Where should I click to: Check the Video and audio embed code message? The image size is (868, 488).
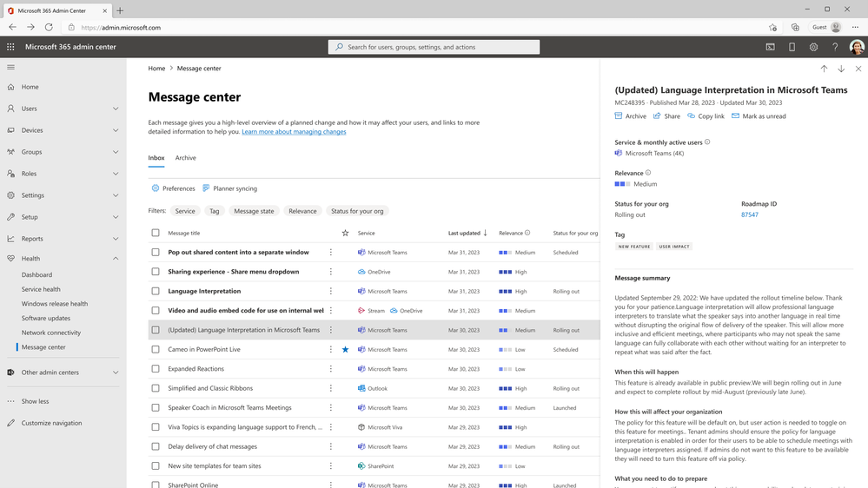(156, 310)
